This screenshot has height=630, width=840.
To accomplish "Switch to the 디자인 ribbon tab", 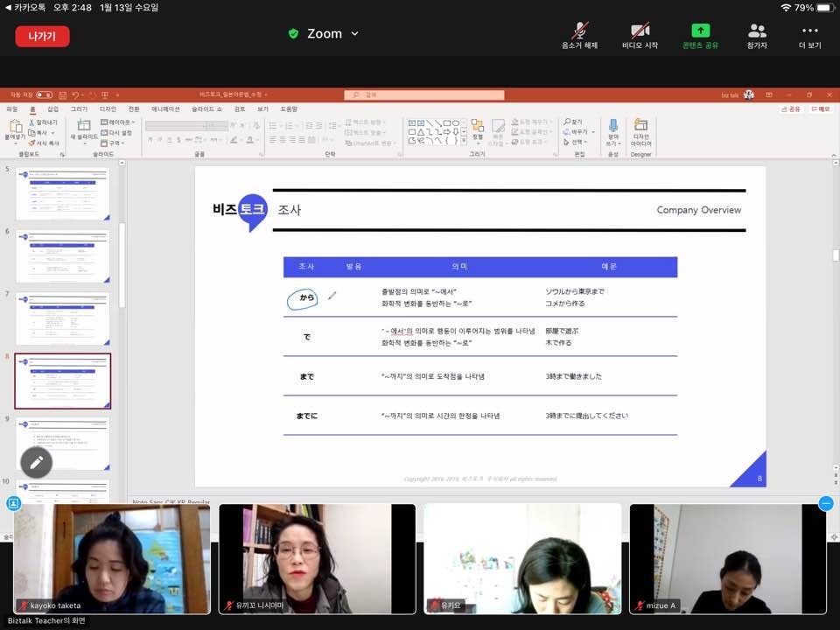I will 108,109.
